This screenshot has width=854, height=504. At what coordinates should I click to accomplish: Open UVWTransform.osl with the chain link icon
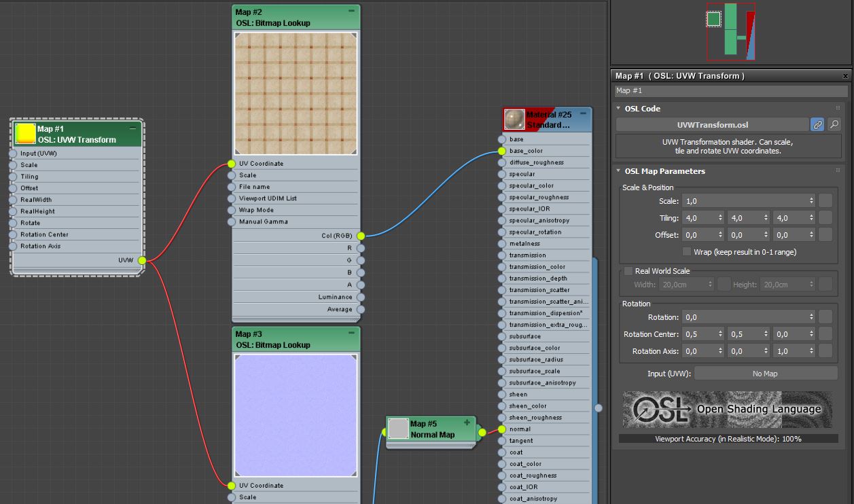(817, 124)
